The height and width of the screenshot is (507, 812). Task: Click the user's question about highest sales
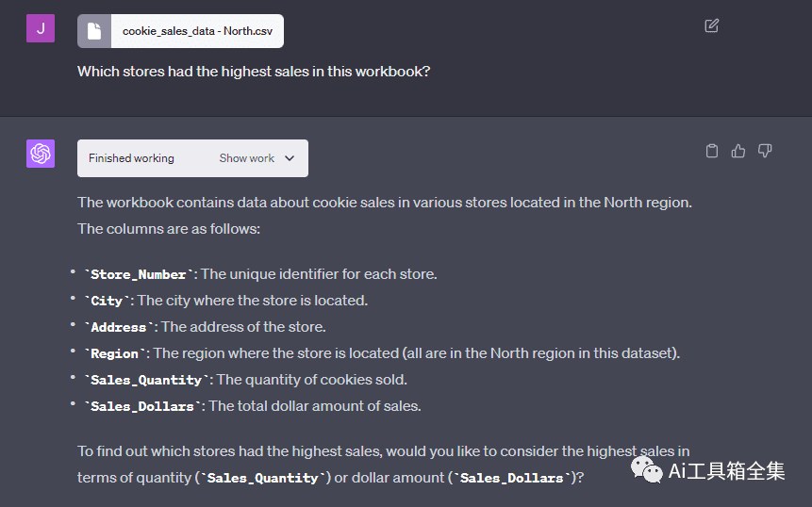click(x=254, y=71)
